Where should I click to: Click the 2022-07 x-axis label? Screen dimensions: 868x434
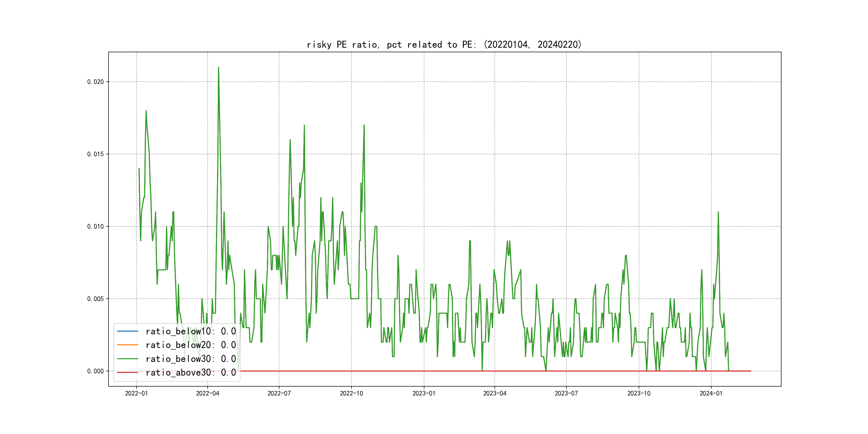pyautogui.click(x=279, y=394)
